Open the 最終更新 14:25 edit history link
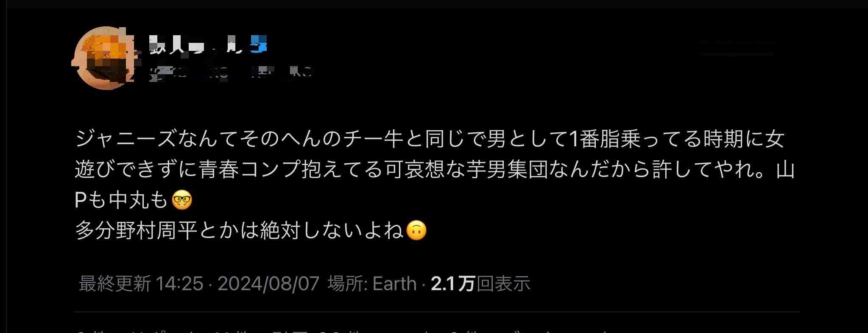The height and width of the screenshot is (333, 868). 141,283
